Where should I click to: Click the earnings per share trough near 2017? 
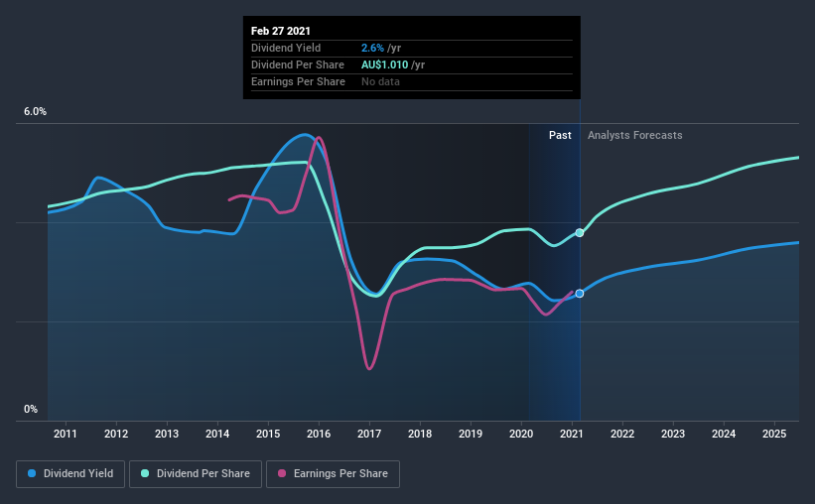[x=369, y=369]
